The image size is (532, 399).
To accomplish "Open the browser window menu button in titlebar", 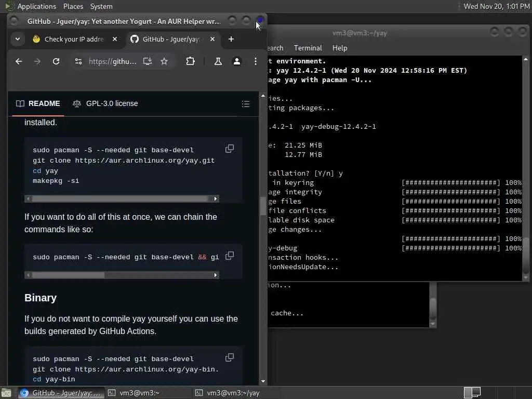I will point(14,21).
